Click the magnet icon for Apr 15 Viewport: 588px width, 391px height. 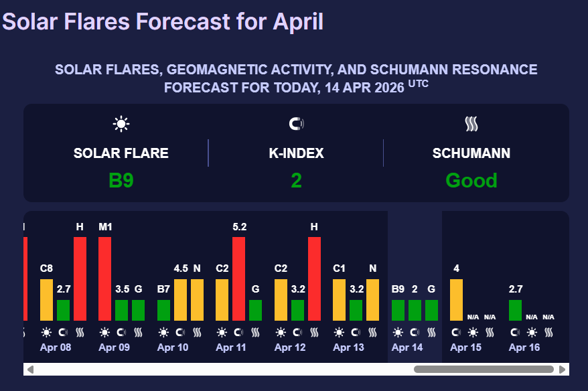point(456,331)
